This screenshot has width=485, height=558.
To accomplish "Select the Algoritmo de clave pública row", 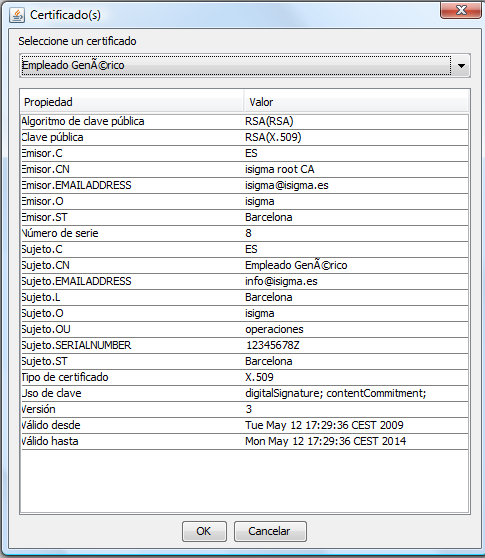I will 245,121.
